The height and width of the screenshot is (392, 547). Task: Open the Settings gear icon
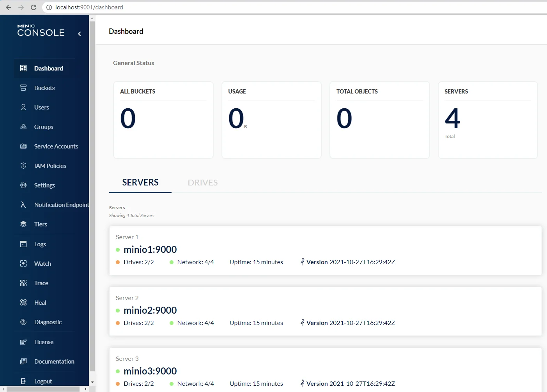(23, 185)
